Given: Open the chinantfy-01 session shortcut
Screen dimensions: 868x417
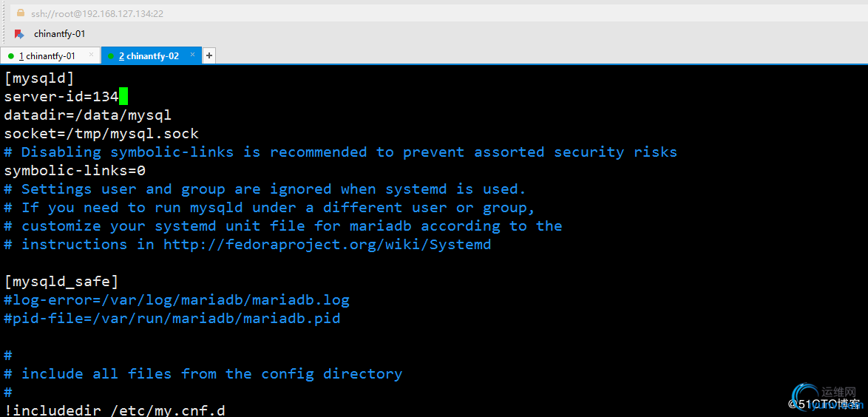Looking at the screenshot, I should tap(59, 34).
